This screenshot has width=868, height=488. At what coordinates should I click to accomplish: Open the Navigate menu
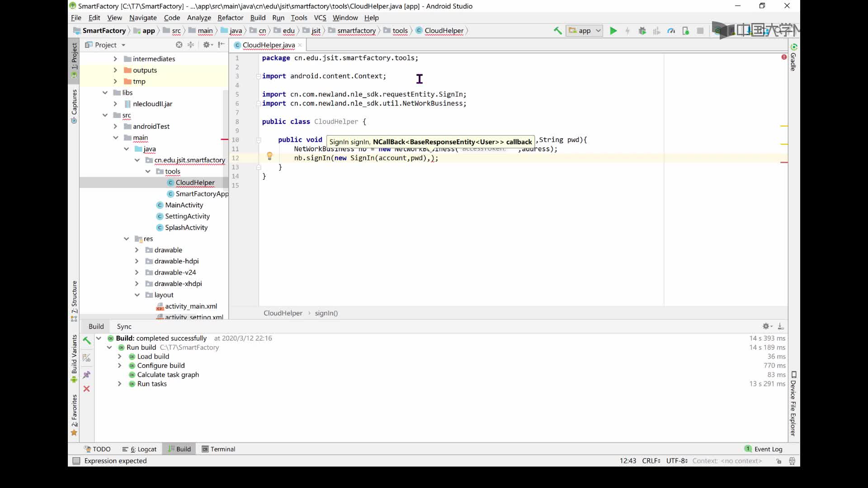143,18
